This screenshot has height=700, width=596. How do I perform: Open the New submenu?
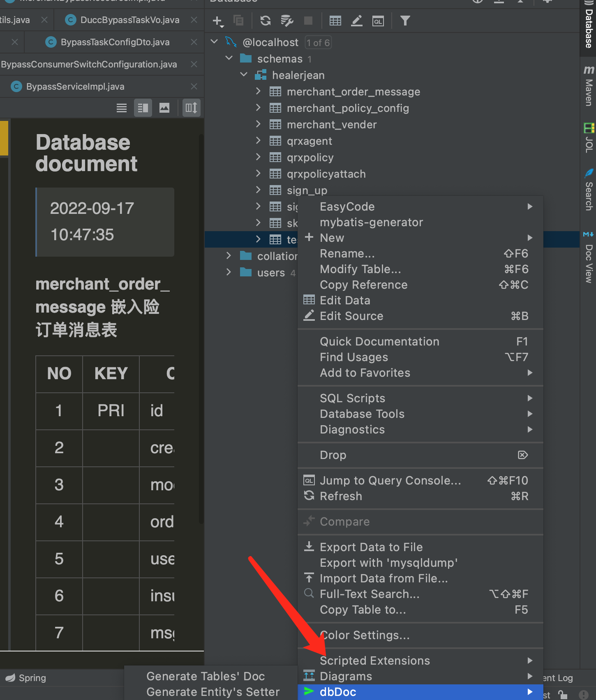tap(420, 238)
